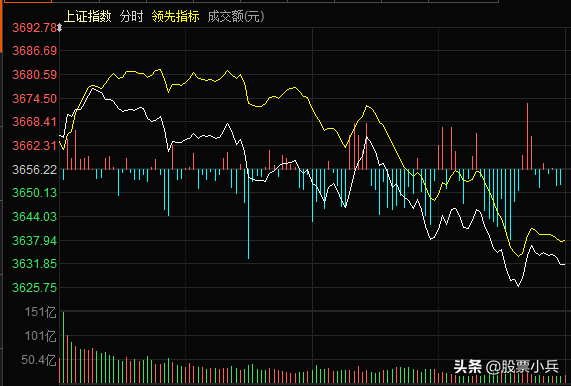571x386 pixels.
Task: Click the tallest opening green volume bar
Action: tap(63, 347)
